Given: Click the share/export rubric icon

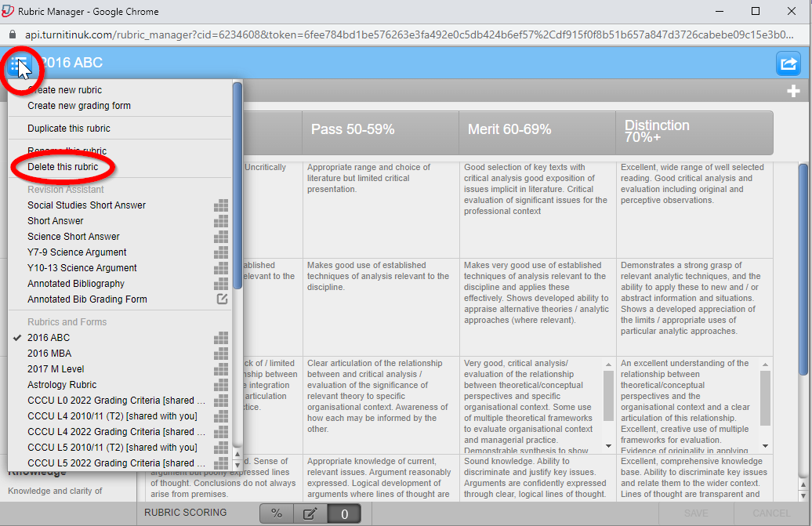Looking at the screenshot, I should [x=788, y=63].
